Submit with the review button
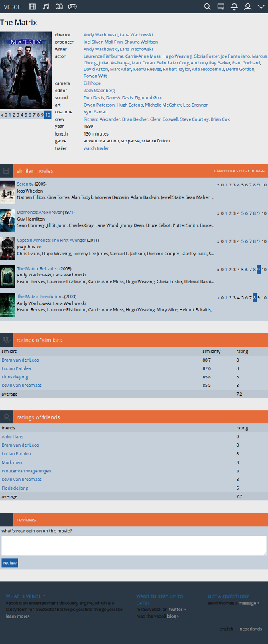 click(10, 563)
